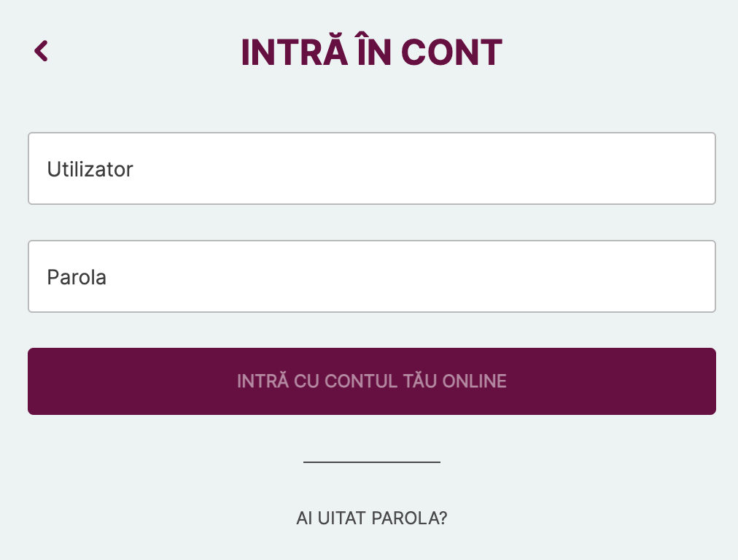This screenshot has width=738, height=560.
Task: Click the horizontal divider line below the button
Action: click(371, 462)
